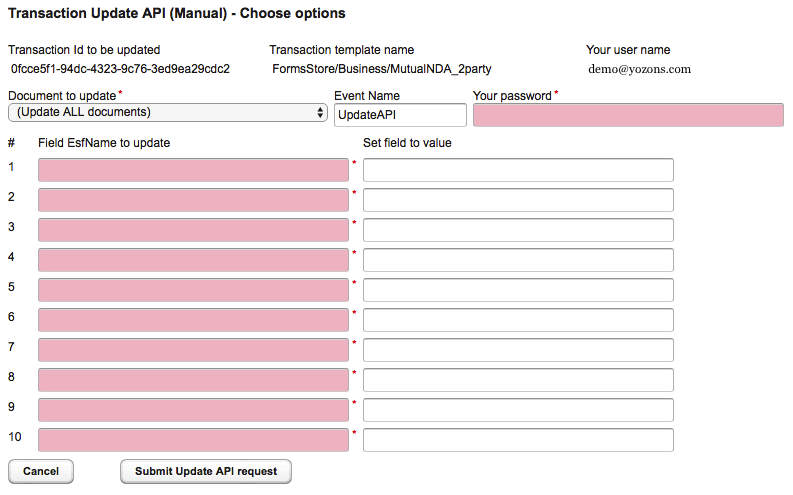Submit the Update API request
The image size is (793, 495).
pyautogui.click(x=205, y=471)
